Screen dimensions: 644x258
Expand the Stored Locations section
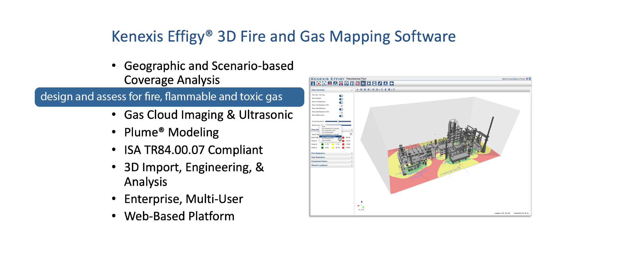tap(332, 165)
